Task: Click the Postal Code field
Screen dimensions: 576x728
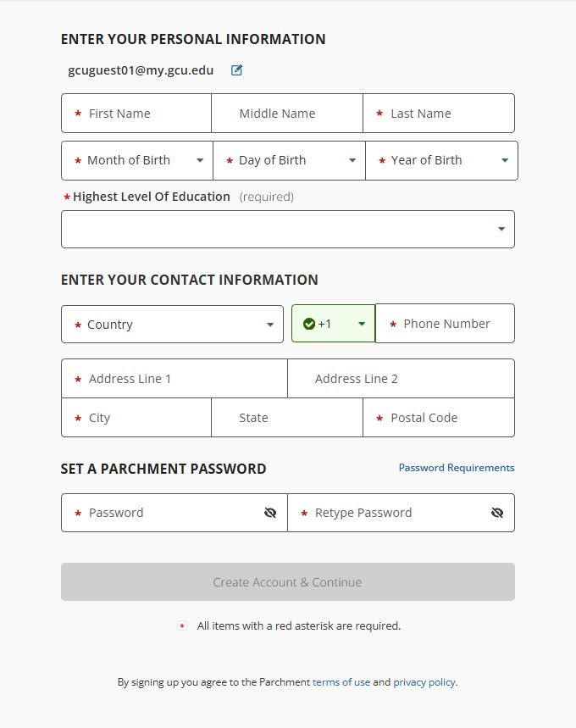Action: [439, 418]
